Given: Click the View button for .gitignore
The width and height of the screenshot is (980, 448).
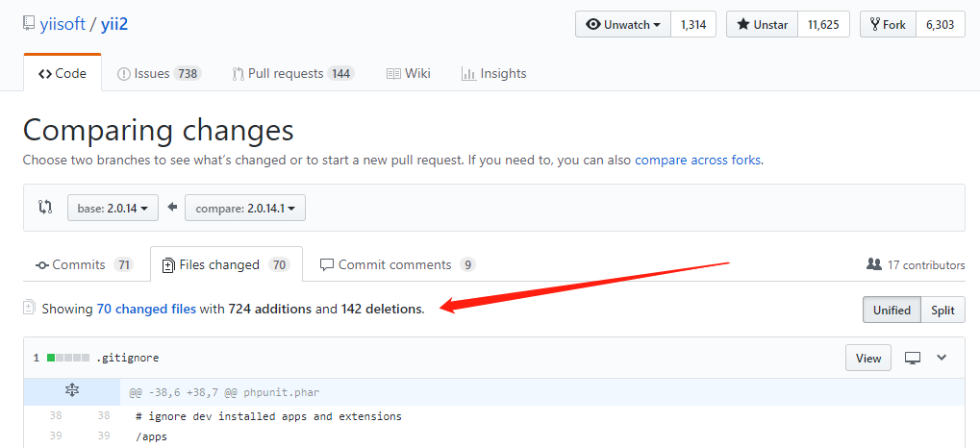Looking at the screenshot, I should coord(868,358).
